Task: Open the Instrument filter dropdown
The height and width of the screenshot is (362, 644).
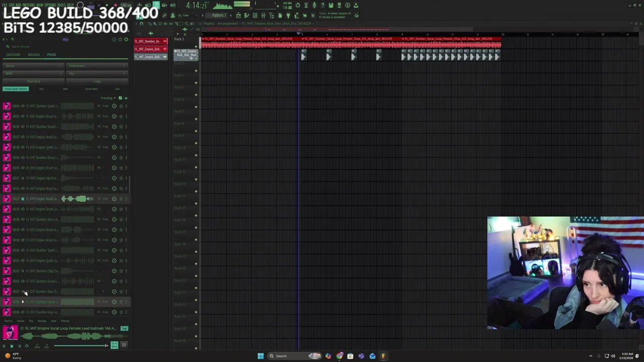Action: tap(97, 66)
